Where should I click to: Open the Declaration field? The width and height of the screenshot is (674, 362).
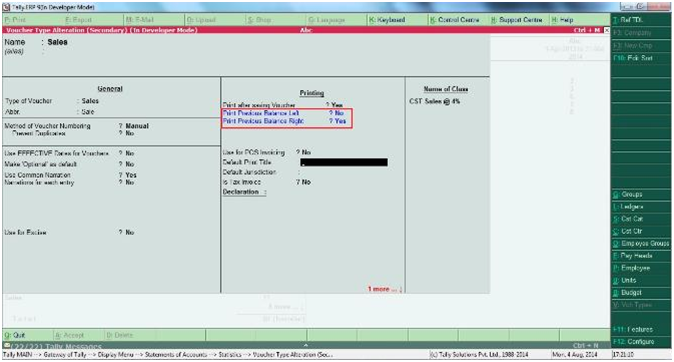click(x=244, y=192)
